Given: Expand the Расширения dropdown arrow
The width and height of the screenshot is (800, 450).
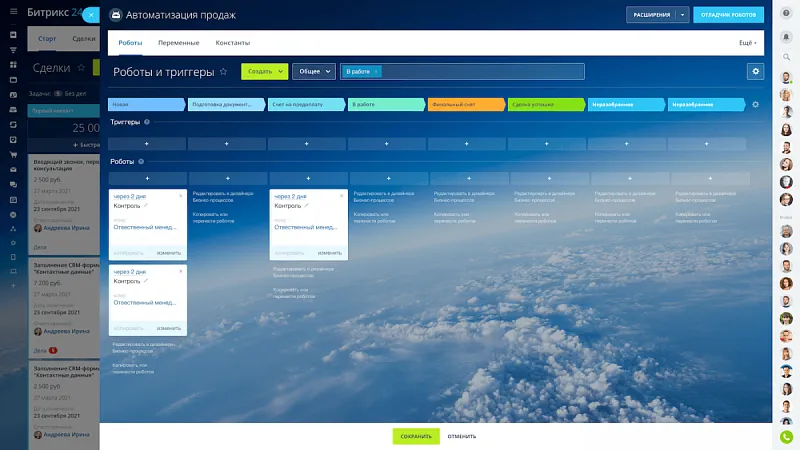Looking at the screenshot, I should click(682, 15).
